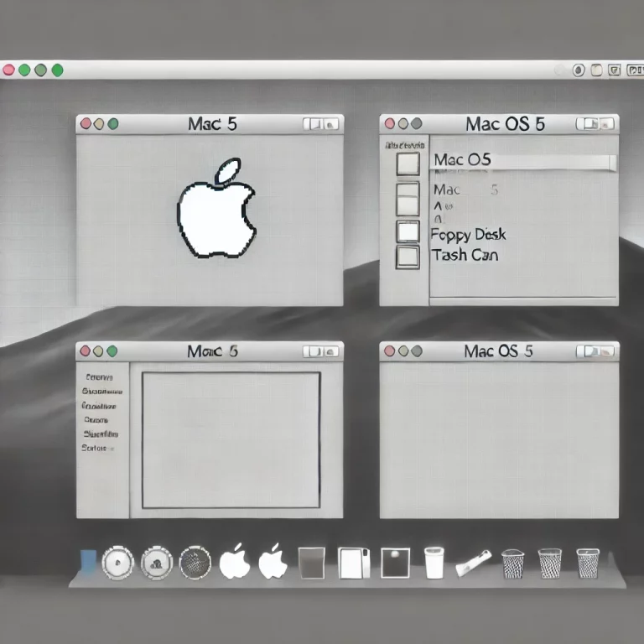Select the Tash Can list entry
644x644 pixels.
[x=465, y=255]
